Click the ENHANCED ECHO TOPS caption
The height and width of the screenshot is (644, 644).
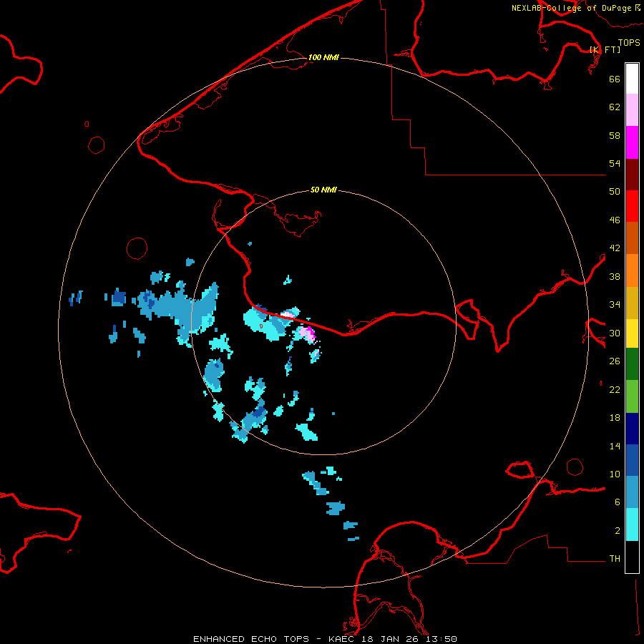click(x=251, y=639)
